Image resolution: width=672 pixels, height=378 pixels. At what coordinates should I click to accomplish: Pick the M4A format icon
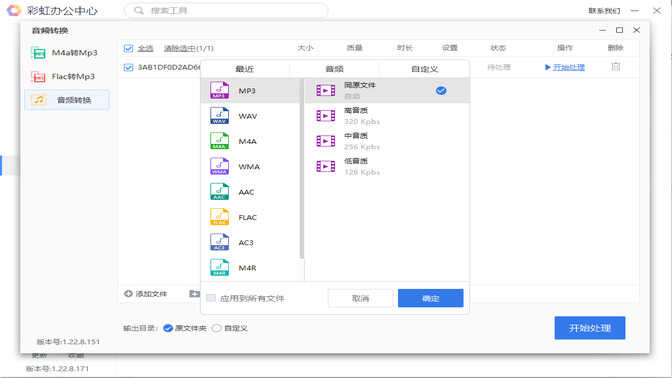point(219,141)
